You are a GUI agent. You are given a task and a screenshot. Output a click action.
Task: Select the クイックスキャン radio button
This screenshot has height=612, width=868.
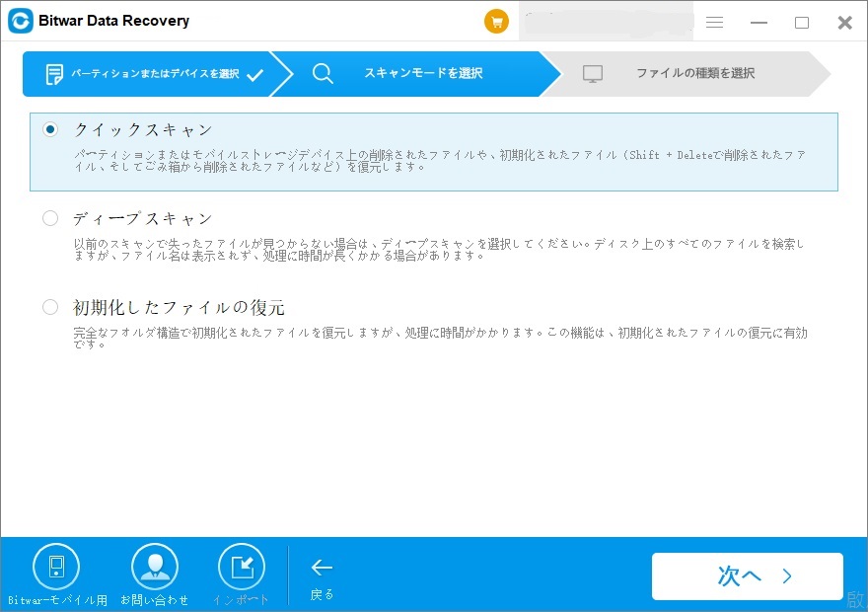click(50, 129)
